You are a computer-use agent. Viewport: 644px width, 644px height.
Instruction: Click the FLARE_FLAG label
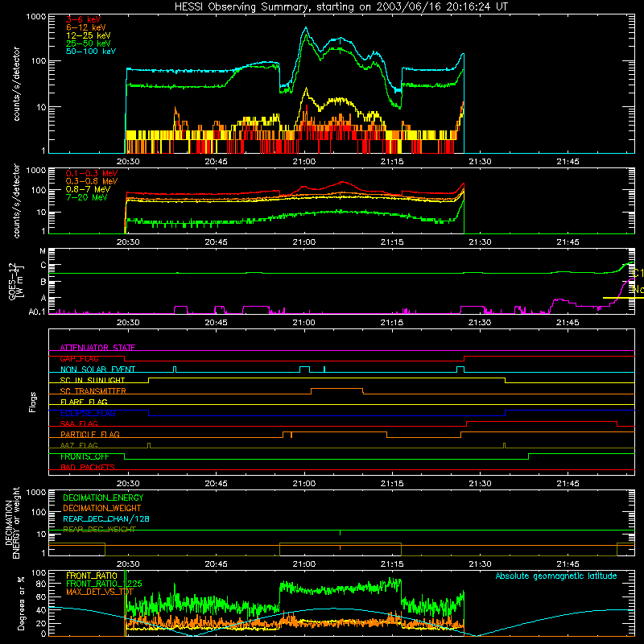click(x=84, y=402)
